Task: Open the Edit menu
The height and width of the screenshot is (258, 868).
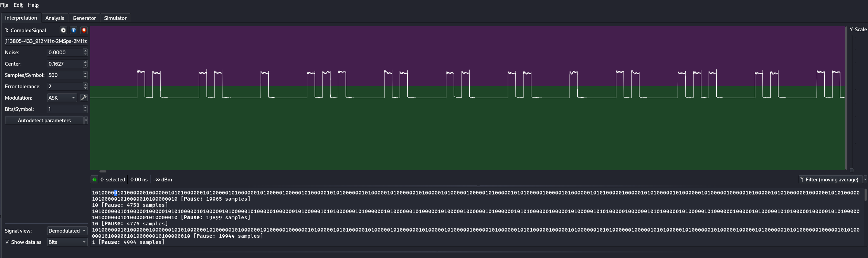Action: pyautogui.click(x=18, y=5)
